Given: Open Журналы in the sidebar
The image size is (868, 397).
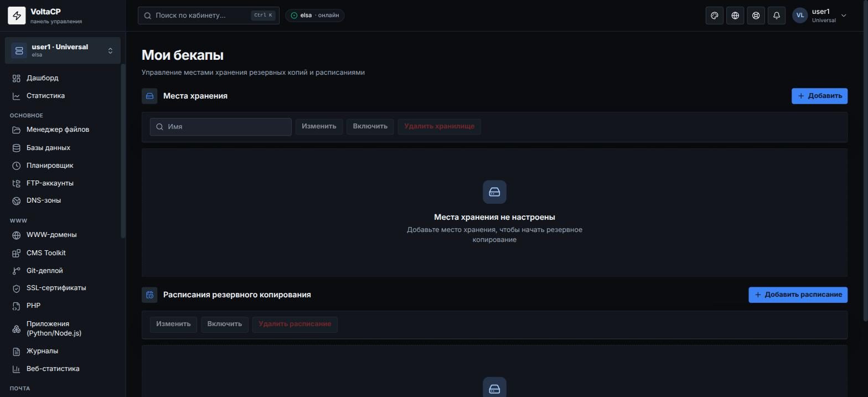Looking at the screenshot, I should pyautogui.click(x=63, y=351).
